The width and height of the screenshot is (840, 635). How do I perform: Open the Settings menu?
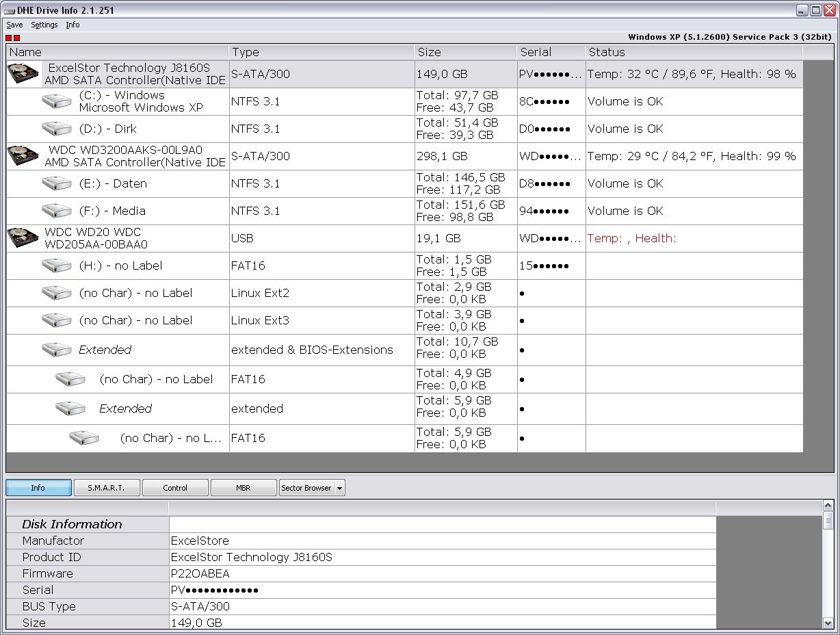[x=44, y=25]
